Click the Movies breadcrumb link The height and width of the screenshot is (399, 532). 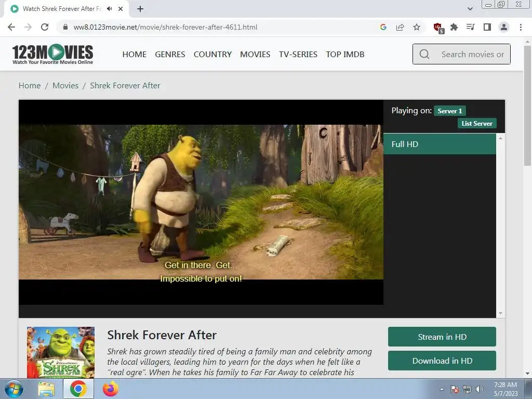[x=65, y=86]
